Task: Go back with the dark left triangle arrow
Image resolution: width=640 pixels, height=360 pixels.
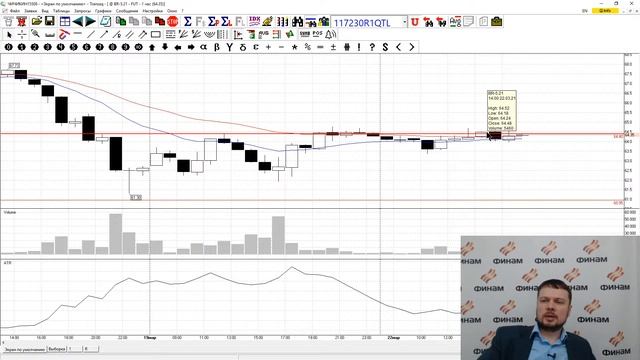Action: click(x=78, y=21)
